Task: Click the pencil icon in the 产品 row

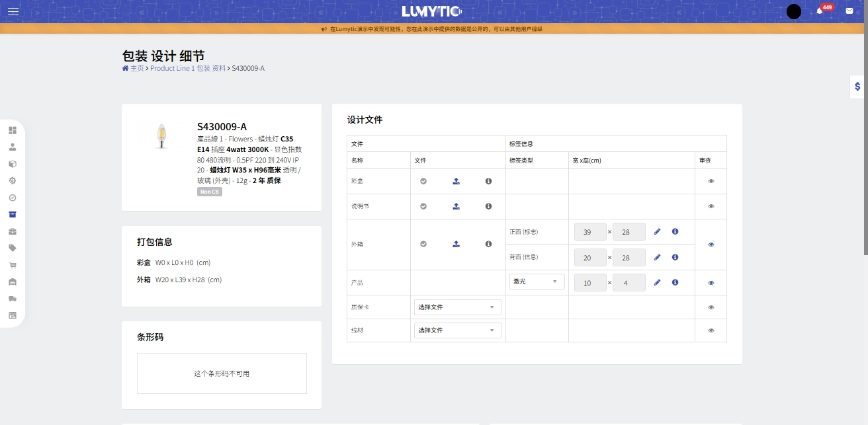Action: (657, 282)
